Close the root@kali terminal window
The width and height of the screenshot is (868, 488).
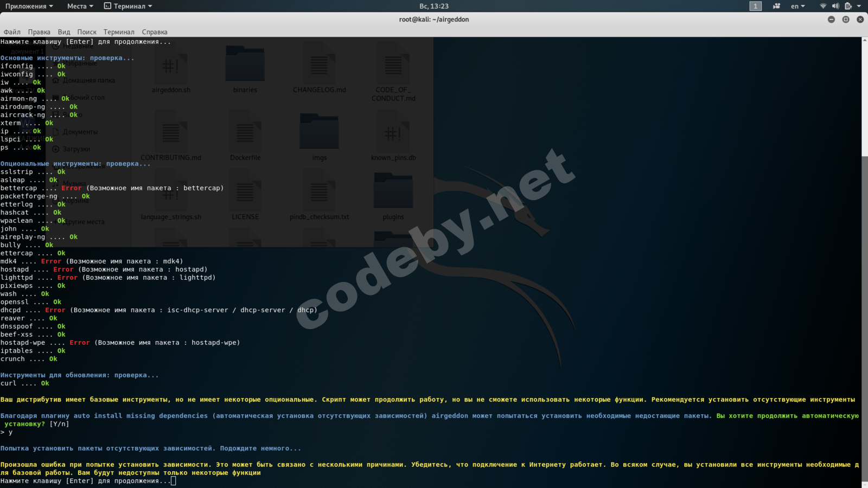(860, 19)
